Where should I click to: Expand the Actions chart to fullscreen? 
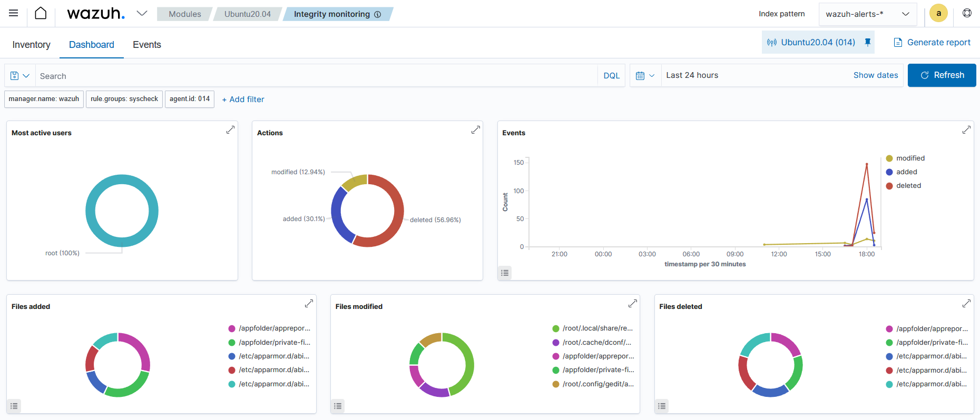point(475,130)
